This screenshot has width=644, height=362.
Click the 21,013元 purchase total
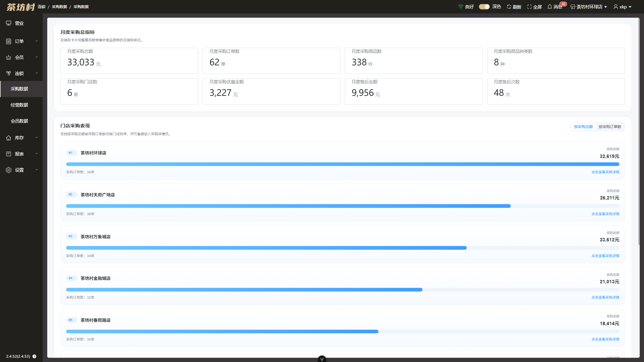609,282
